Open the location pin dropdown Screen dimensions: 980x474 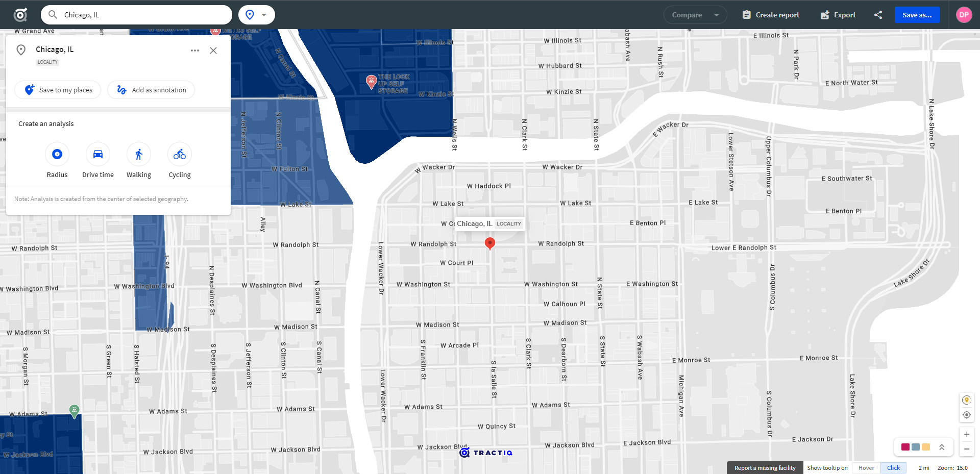pos(256,15)
